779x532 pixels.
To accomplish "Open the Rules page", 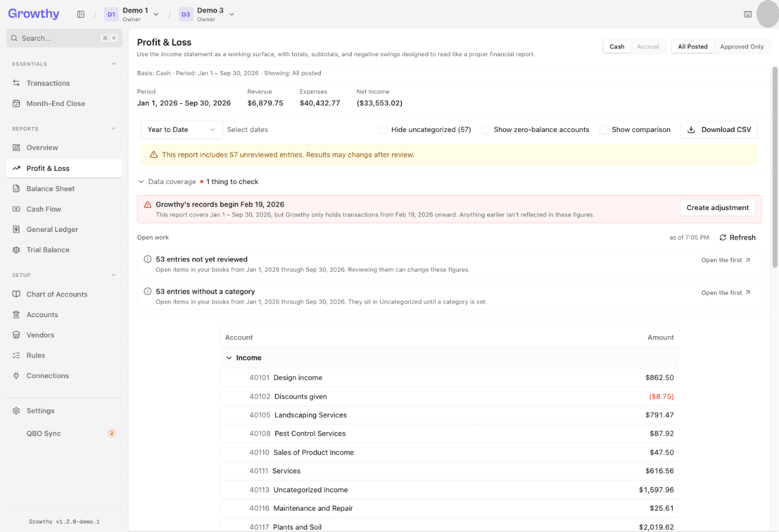I will pyautogui.click(x=65, y=356).
